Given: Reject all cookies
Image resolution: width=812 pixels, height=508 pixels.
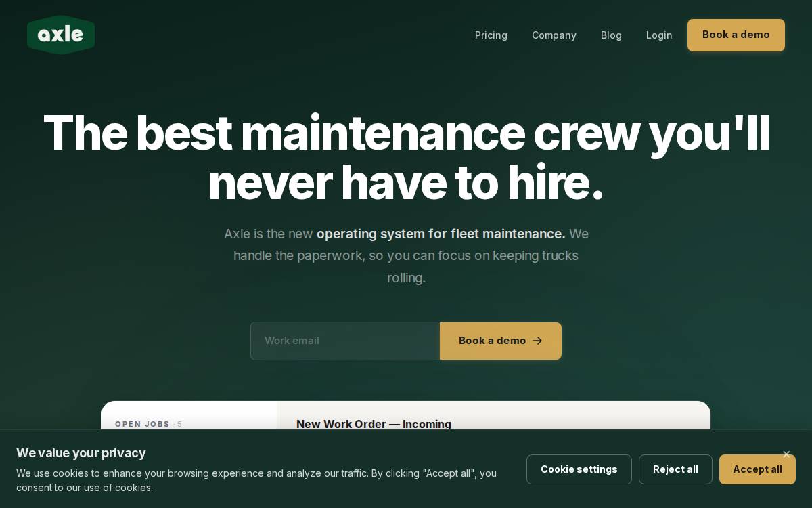Looking at the screenshot, I should click(675, 469).
